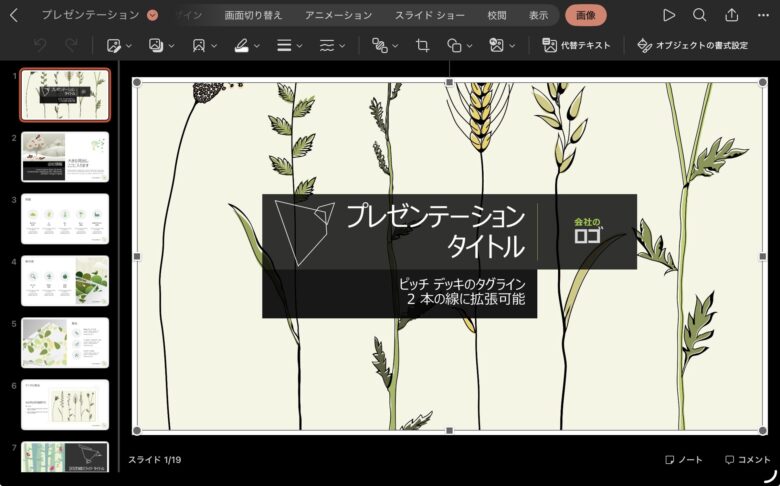Click the 代替テキスト image icon
The image size is (780, 486).
pyautogui.click(x=549, y=45)
